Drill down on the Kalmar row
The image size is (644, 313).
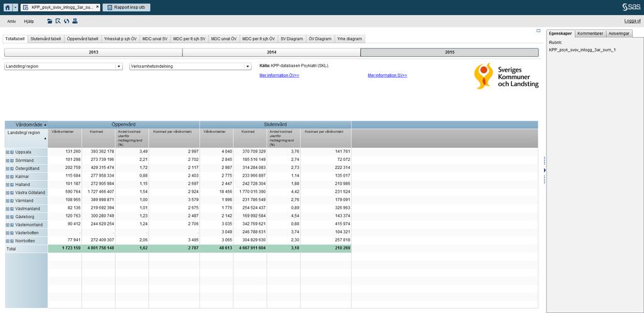click(12, 177)
